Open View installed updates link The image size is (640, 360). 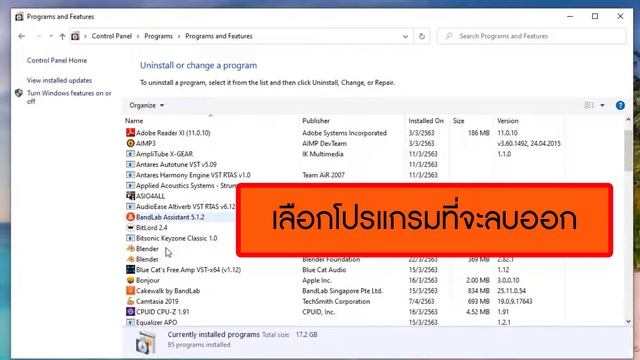pos(59,80)
